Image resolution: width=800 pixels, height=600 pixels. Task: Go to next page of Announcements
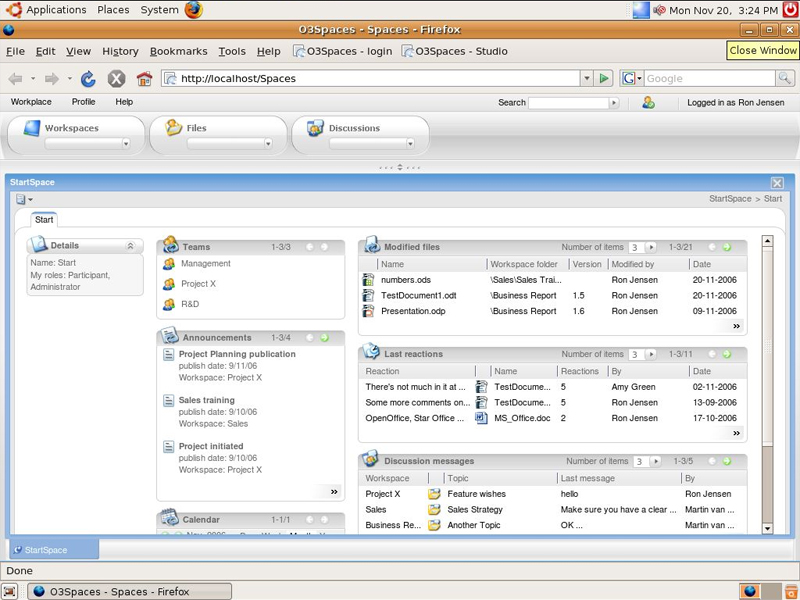324,338
